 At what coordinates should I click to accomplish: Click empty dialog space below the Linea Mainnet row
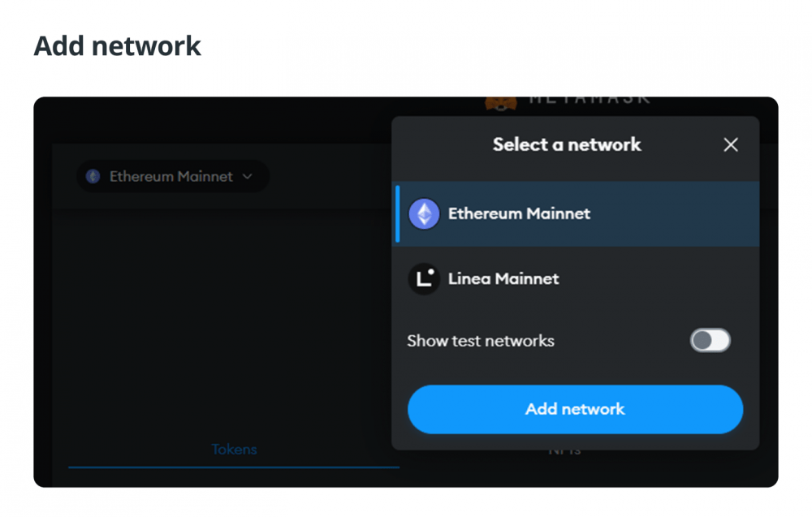576,318
